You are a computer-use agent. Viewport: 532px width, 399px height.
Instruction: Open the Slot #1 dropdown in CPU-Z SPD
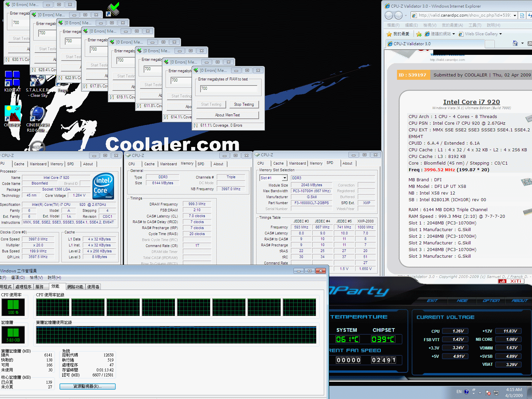285,178
